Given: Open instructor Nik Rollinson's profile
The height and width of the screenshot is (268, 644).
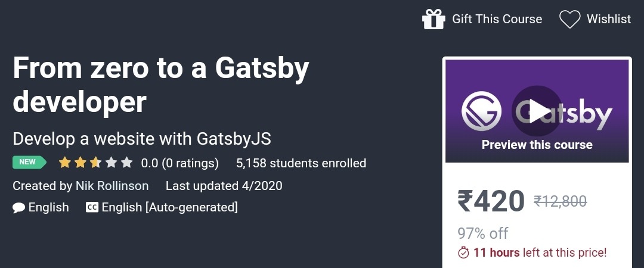Looking at the screenshot, I should click(112, 186).
